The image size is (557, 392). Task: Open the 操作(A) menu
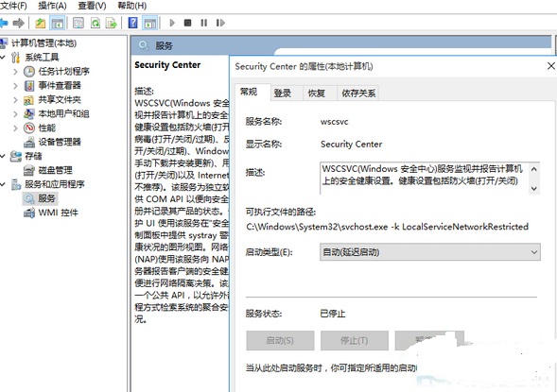pos(52,6)
